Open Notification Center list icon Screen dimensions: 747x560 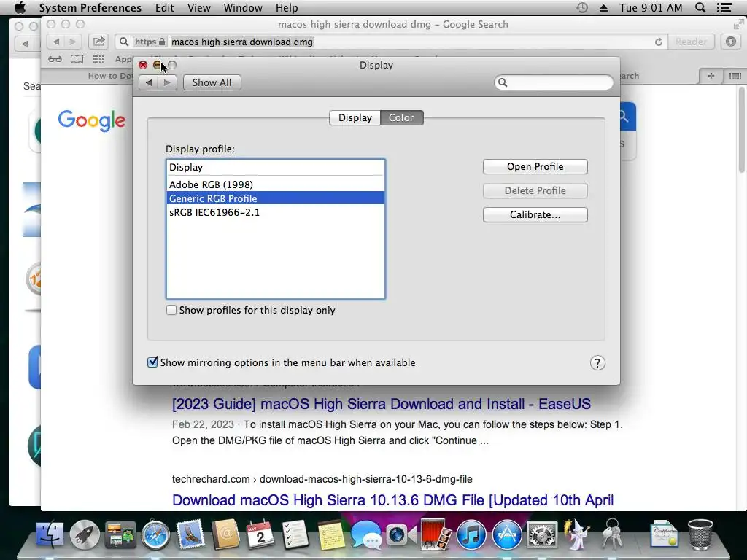[x=724, y=7]
